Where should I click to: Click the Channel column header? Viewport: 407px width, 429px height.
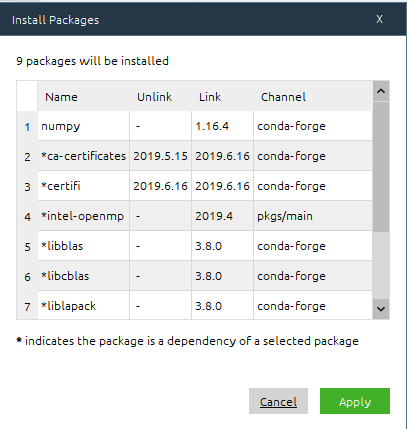tap(313, 97)
